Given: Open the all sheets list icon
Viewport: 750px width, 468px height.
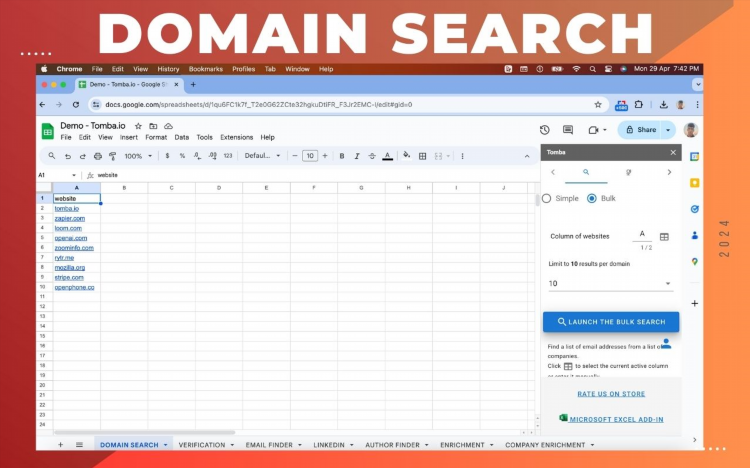Looking at the screenshot, I should (x=79, y=445).
